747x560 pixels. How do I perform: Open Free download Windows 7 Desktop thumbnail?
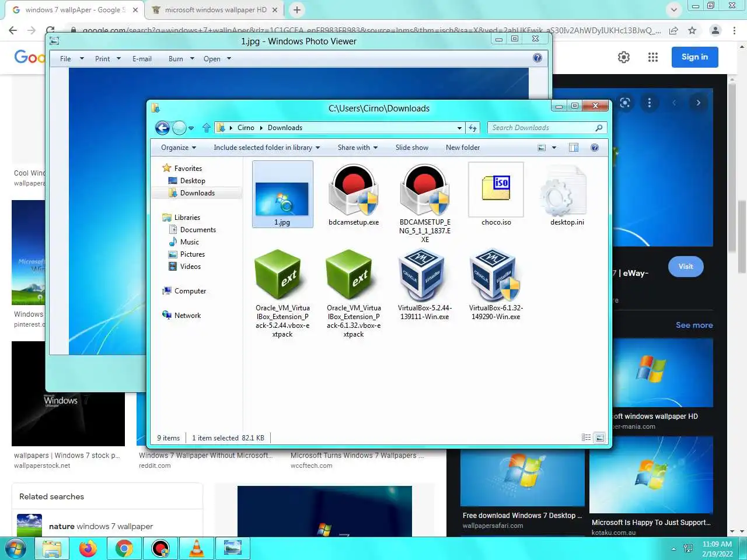(522, 477)
